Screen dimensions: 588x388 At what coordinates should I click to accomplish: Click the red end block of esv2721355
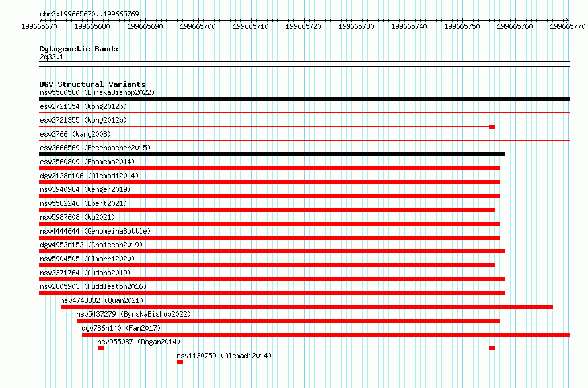point(492,127)
